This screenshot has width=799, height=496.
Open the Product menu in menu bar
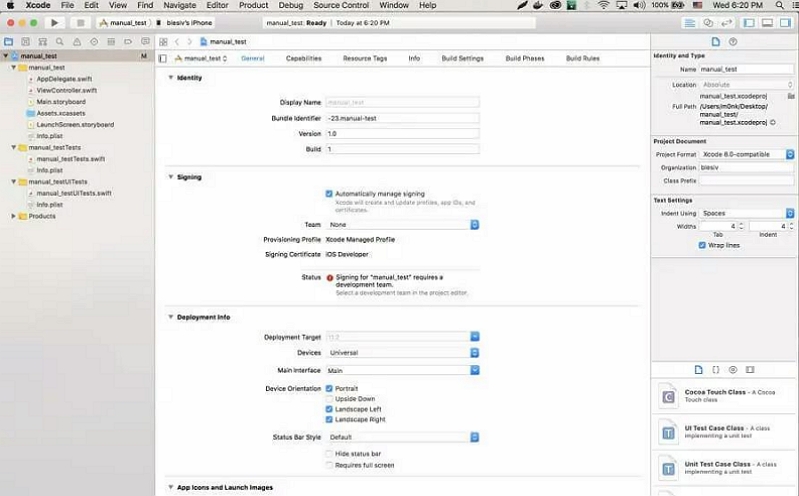click(x=253, y=5)
